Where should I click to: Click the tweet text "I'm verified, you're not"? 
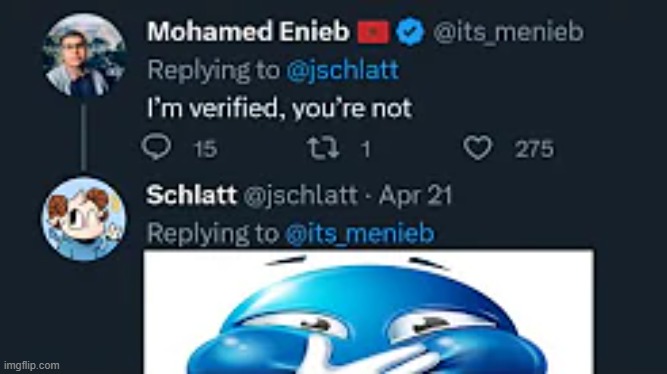279,108
